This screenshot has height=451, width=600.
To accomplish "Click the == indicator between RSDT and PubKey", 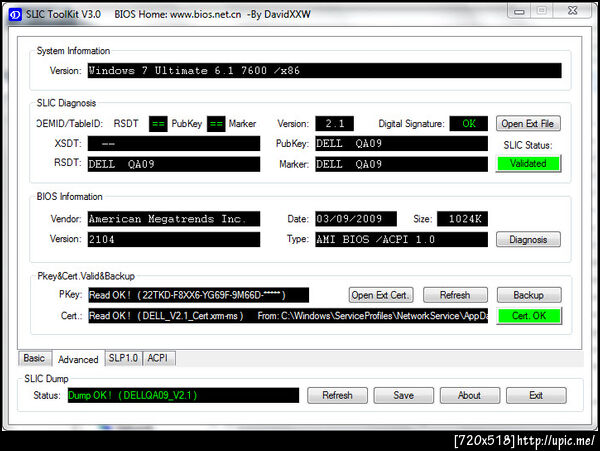I will (x=158, y=124).
